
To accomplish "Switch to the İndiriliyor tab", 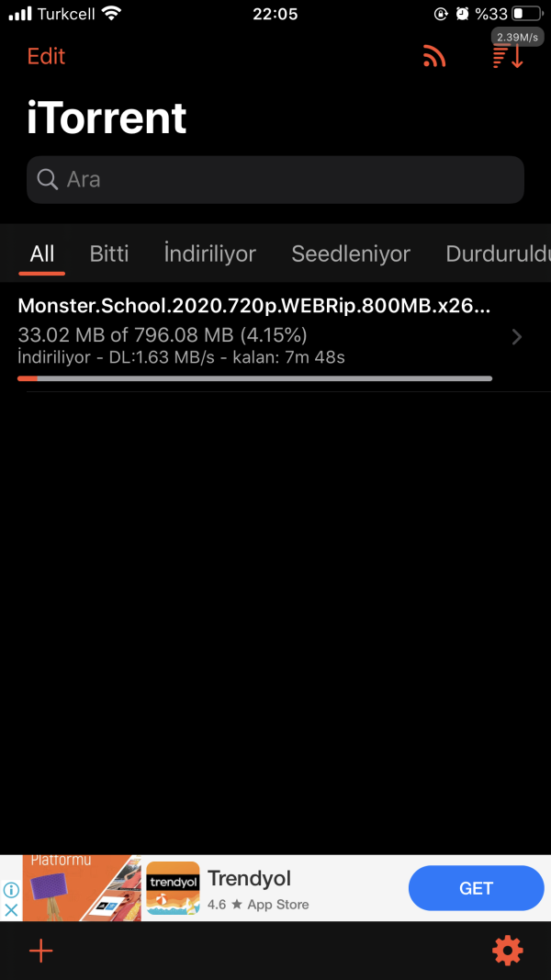I will pyautogui.click(x=210, y=254).
